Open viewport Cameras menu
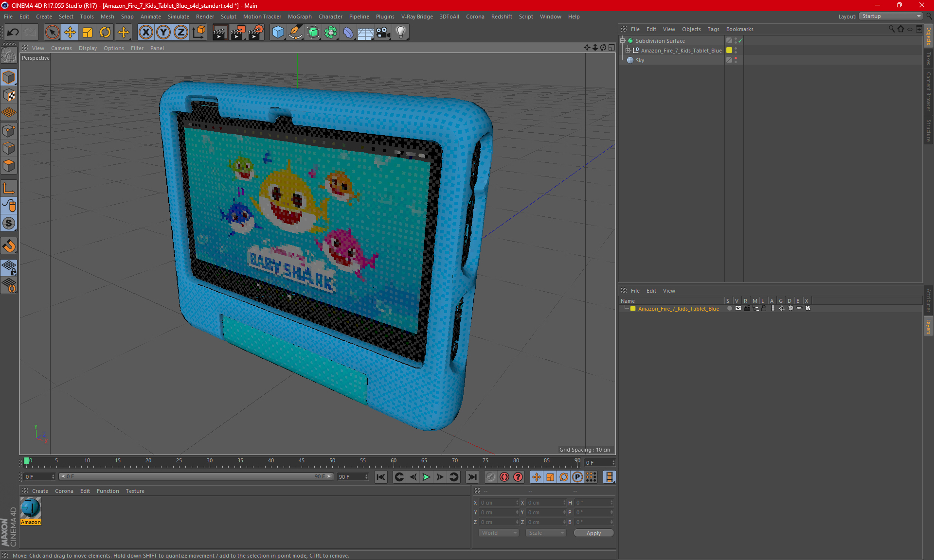Screen dimensions: 934x560 61,48
